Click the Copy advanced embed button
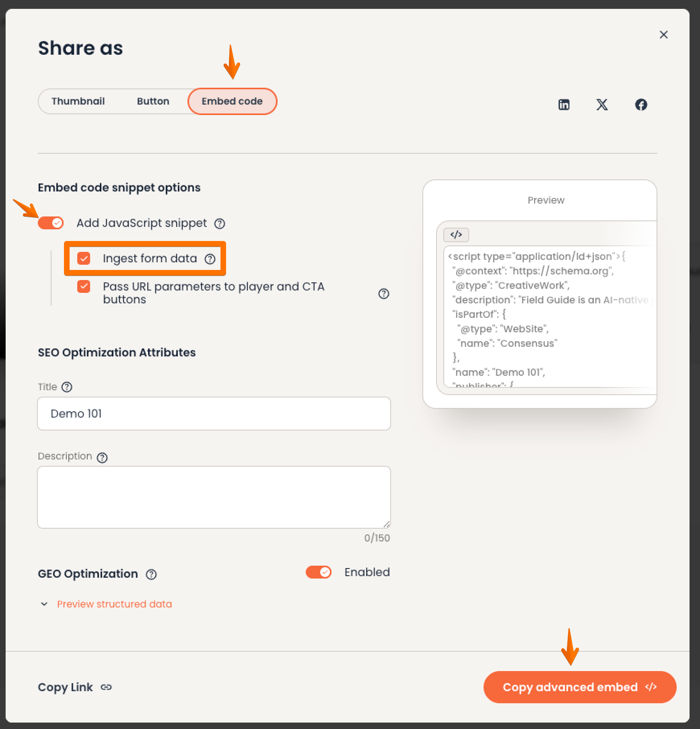This screenshot has width=700, height=729. [x=580, y=687]
